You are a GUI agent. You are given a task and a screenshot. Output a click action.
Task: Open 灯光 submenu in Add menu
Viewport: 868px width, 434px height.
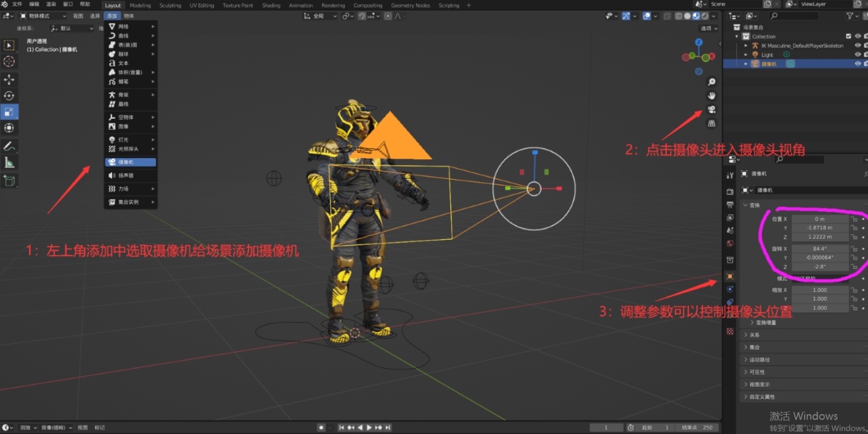click(x=131, y=140)
